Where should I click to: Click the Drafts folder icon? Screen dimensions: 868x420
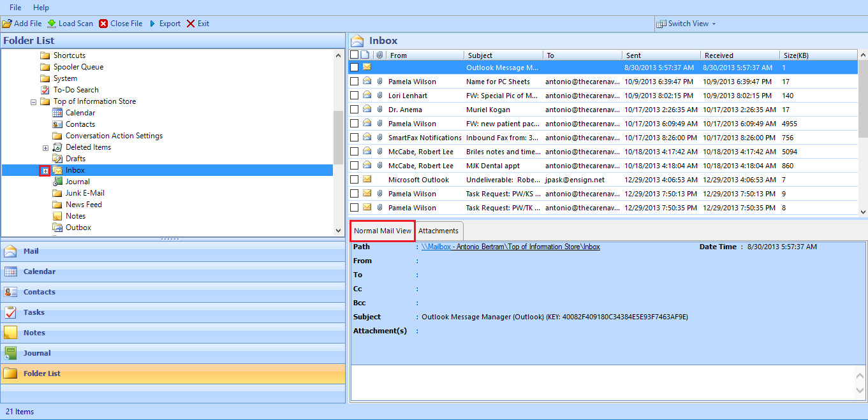(57, 159)
